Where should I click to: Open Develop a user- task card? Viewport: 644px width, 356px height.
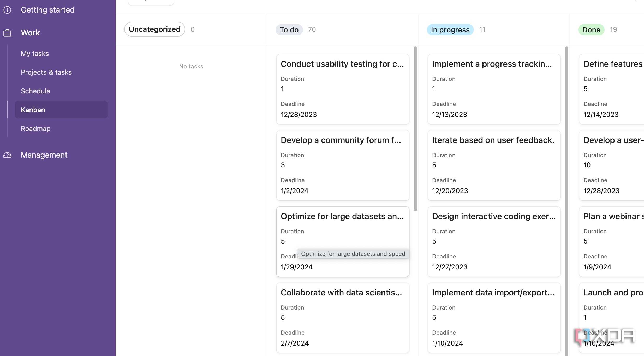pyautogui.click(x=612, y=165)
